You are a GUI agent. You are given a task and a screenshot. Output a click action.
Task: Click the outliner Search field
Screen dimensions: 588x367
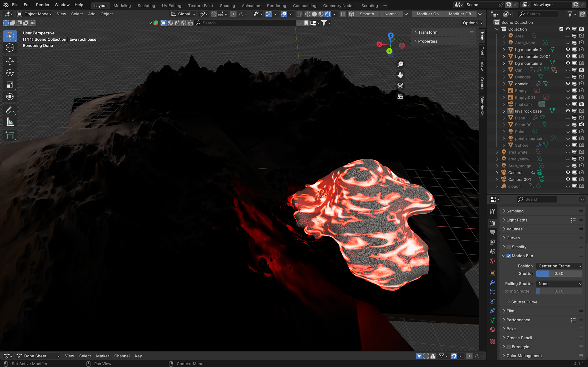(538, 14)
